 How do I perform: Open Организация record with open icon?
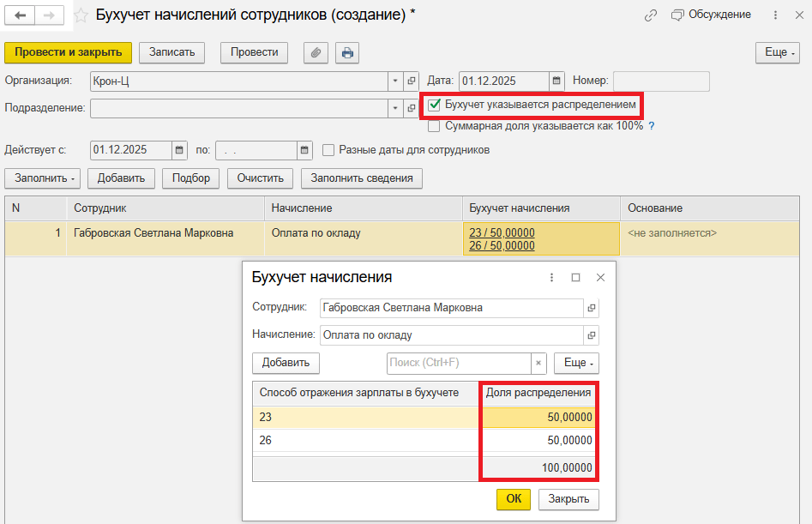click(411, 81)
